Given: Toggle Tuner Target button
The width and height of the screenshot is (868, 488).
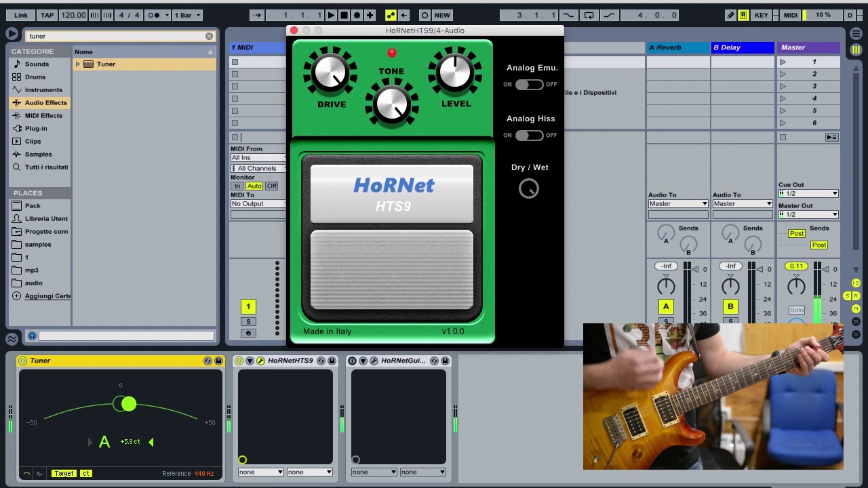Looking at the screenshot, I should [64, 473].
